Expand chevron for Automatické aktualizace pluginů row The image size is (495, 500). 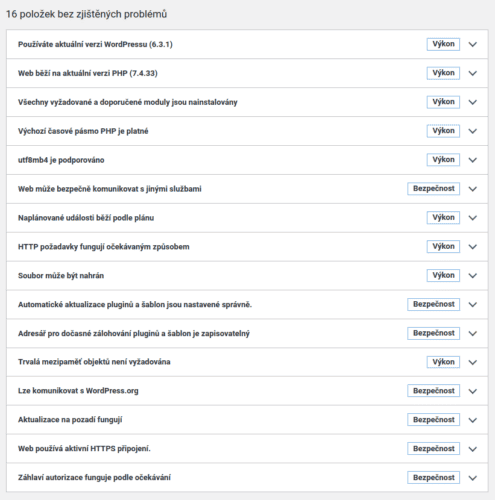[473, 305]
